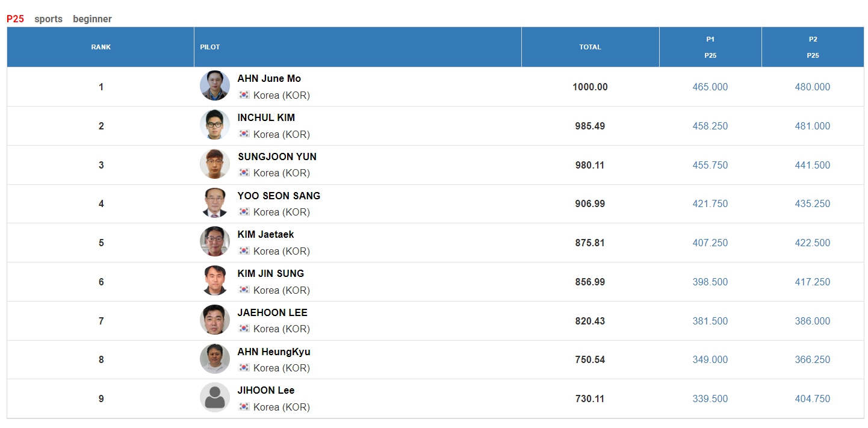Open INCHUL KIM's P2 score 481.000
Image resolution: width=868 pixels, height=428 pixels.
813,126
